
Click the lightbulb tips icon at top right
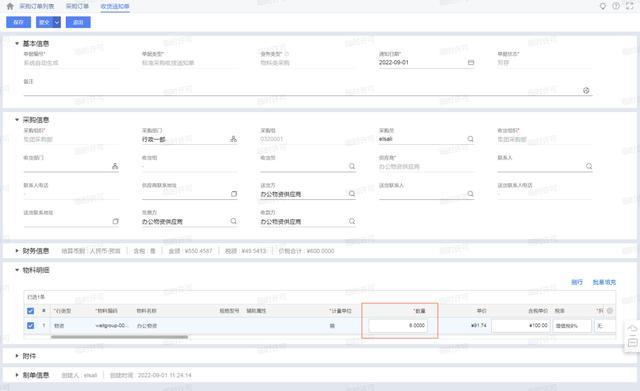(602, 6)
